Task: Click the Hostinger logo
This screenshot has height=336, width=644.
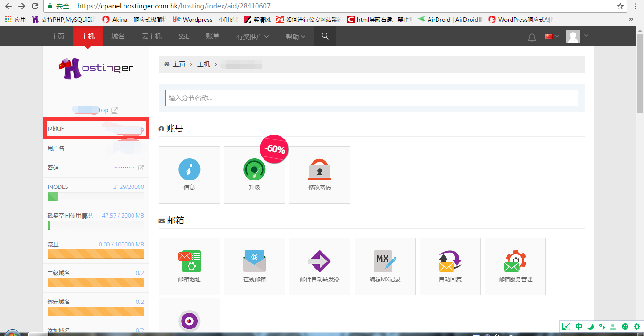Action: click(96, 68)
